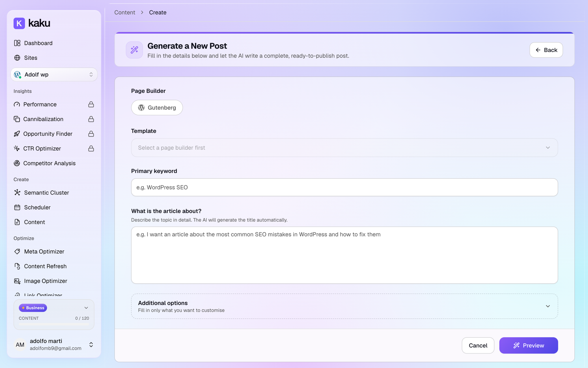The width and height of the screenshot is (588, 368).
Task: Click the Opportunity Finder rocket icon
Action: click(17, 134)
